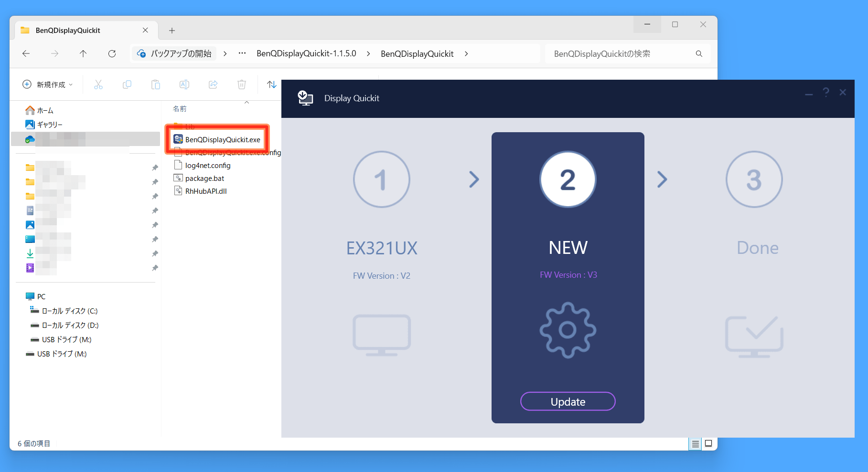
Task: Select log4net.config file
Action: (x=203, y=165)
